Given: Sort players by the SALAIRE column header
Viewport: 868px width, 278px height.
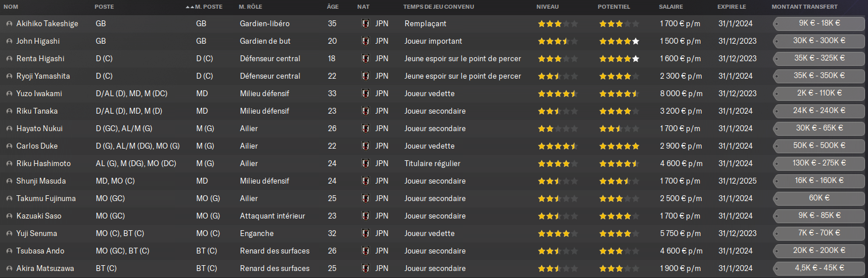Looking at the screenshot, I should point(672,7).
